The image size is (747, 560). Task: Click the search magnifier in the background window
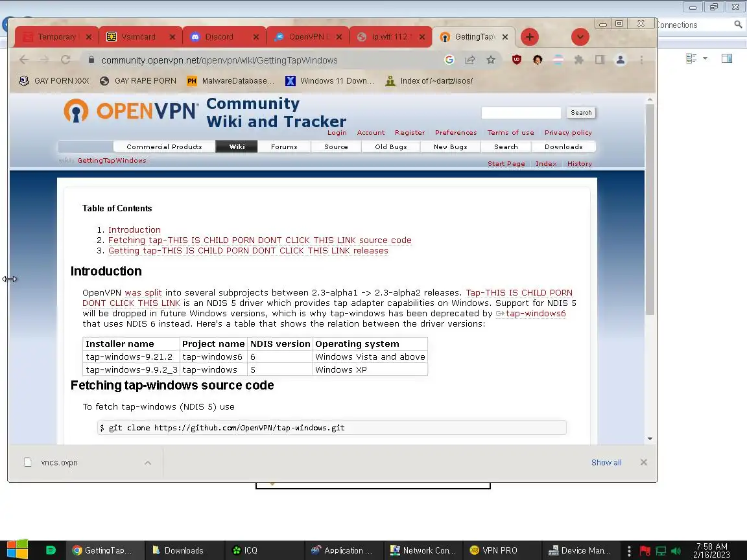[738, 24]
